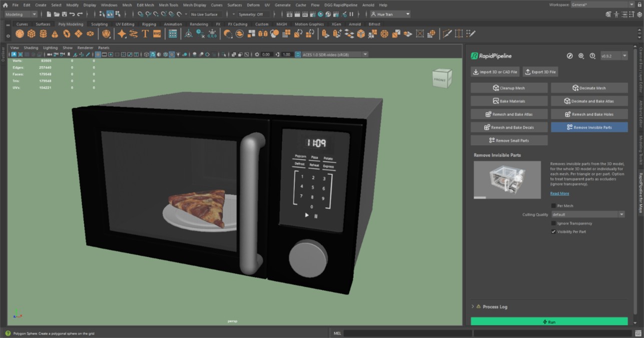644x338 pixels.
Task: Redo using the curved arrow icon
Action: (x=80, y=15)
